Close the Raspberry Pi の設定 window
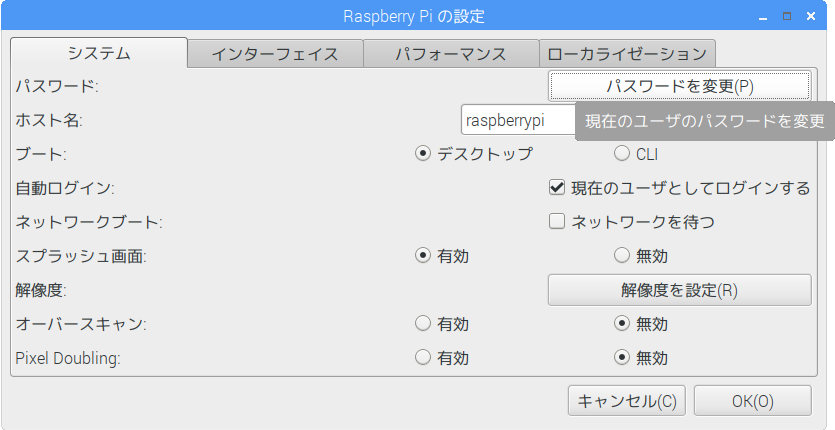The image size is (835, 430). [811, 17]
